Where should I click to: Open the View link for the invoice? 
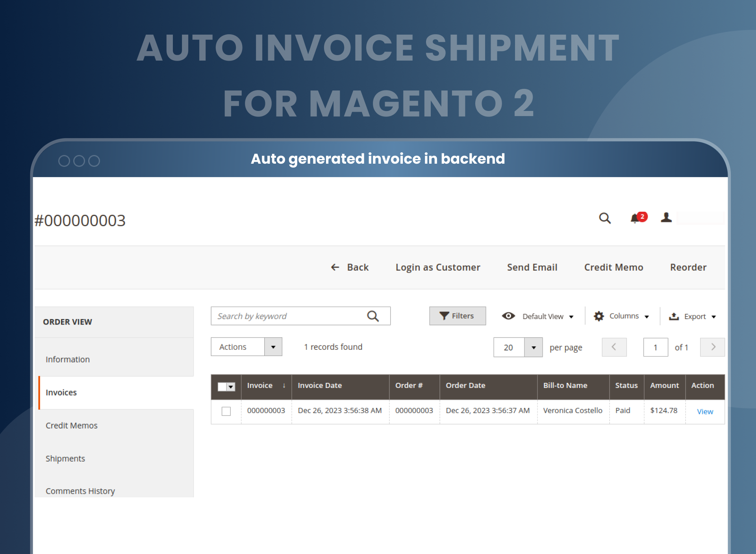click(705, 412)
